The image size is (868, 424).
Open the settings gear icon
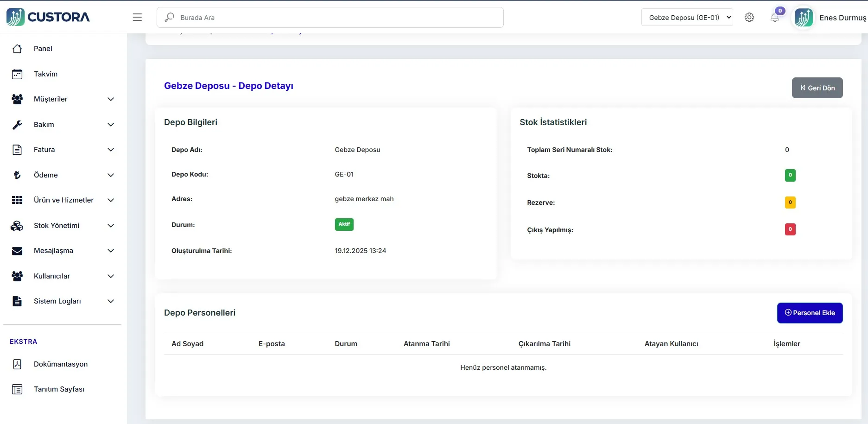tap(749, 17)
